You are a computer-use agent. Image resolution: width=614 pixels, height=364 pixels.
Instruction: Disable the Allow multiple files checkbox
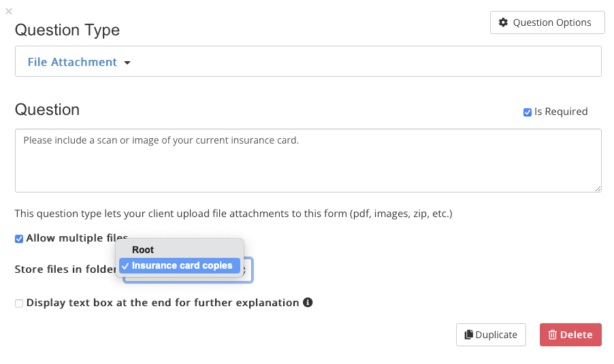[x=19, y=239]
